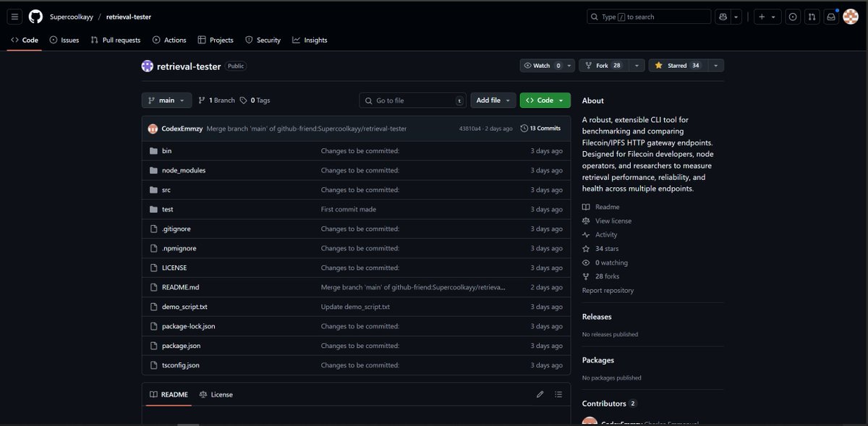Click the test folder icon
The image size is (868, 426).
coord(153,210)
